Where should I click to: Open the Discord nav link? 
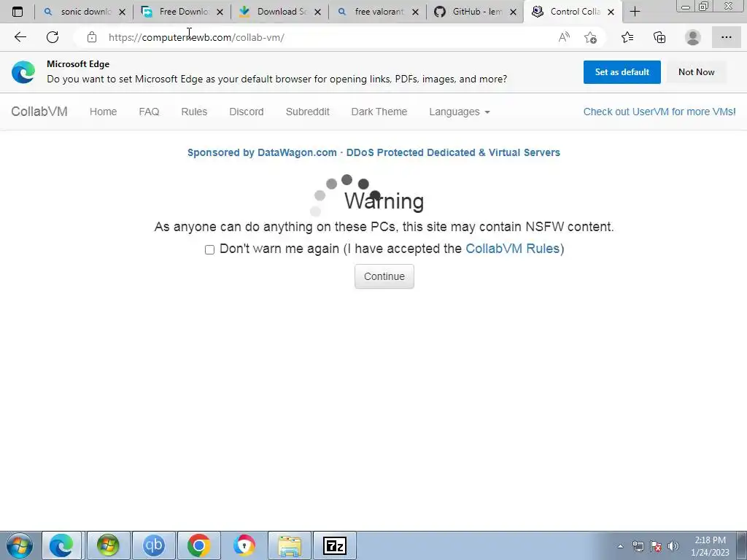[x=247, y=112]
